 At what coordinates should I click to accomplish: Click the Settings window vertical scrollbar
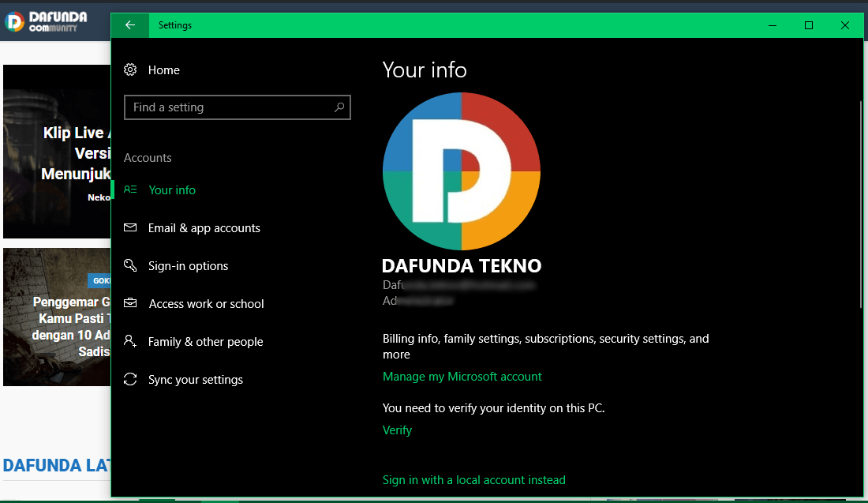(x=861, y=205)
